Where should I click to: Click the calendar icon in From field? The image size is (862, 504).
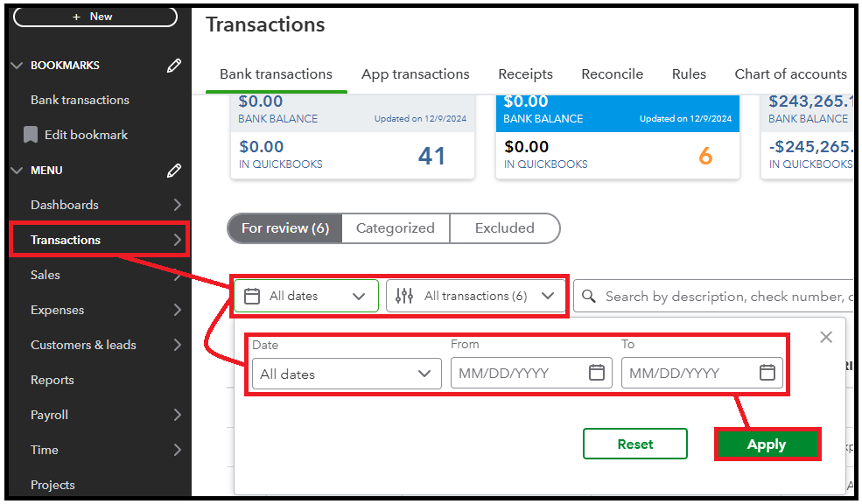tap(597, 373)
